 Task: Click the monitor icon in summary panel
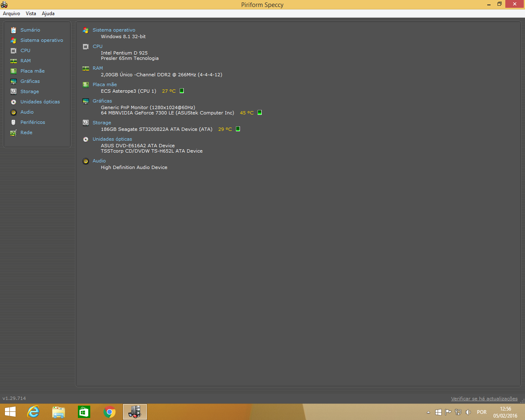click(x=86, y=101)
